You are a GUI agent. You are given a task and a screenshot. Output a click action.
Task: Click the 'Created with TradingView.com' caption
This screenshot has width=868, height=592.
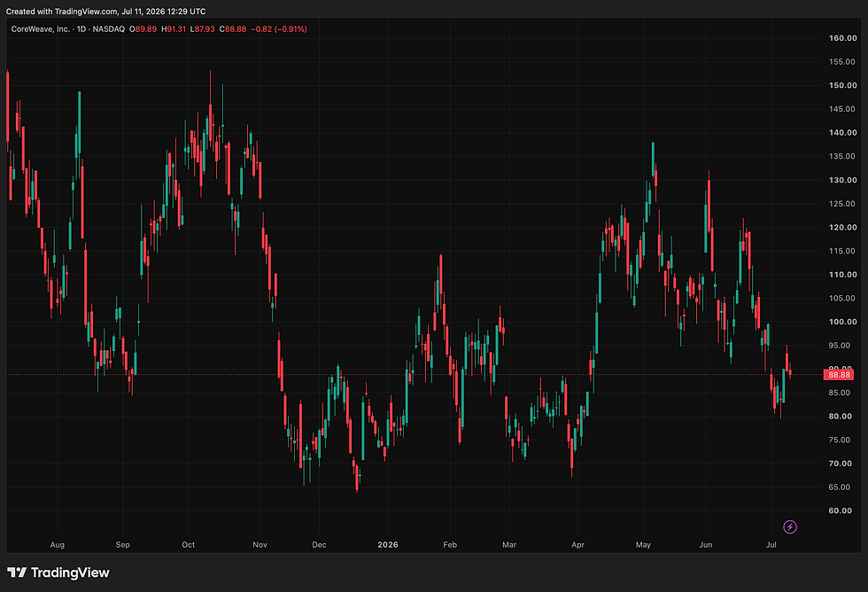(x=62, y=11)
